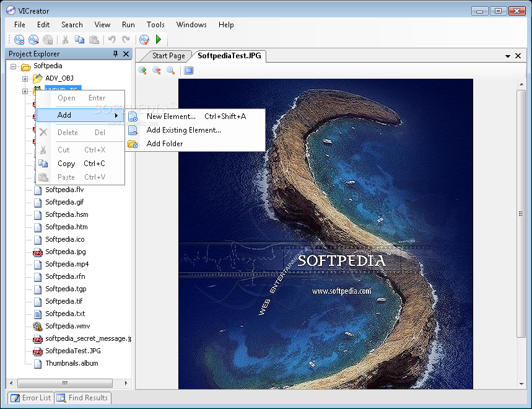Choose Add Existing Element... option
The image size is (532, 409).
coord(196,130)
